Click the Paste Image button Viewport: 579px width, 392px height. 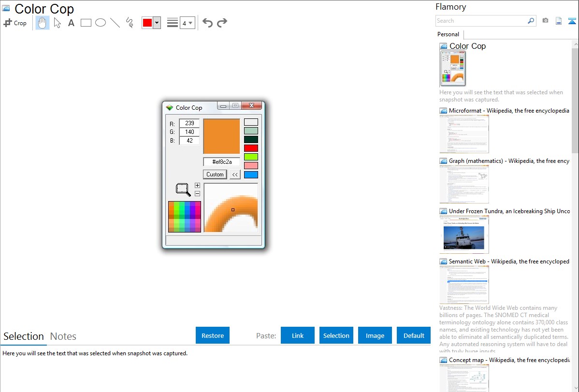(375, 335)
